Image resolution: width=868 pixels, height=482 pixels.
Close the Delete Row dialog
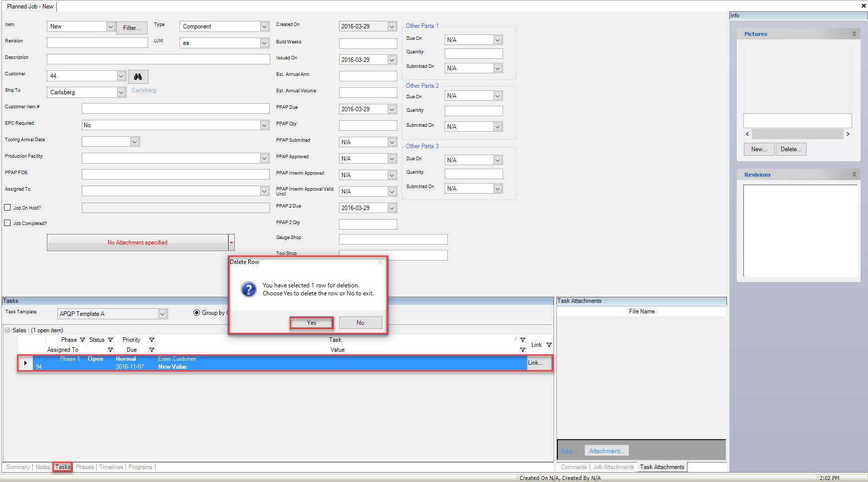coord(380,262)
